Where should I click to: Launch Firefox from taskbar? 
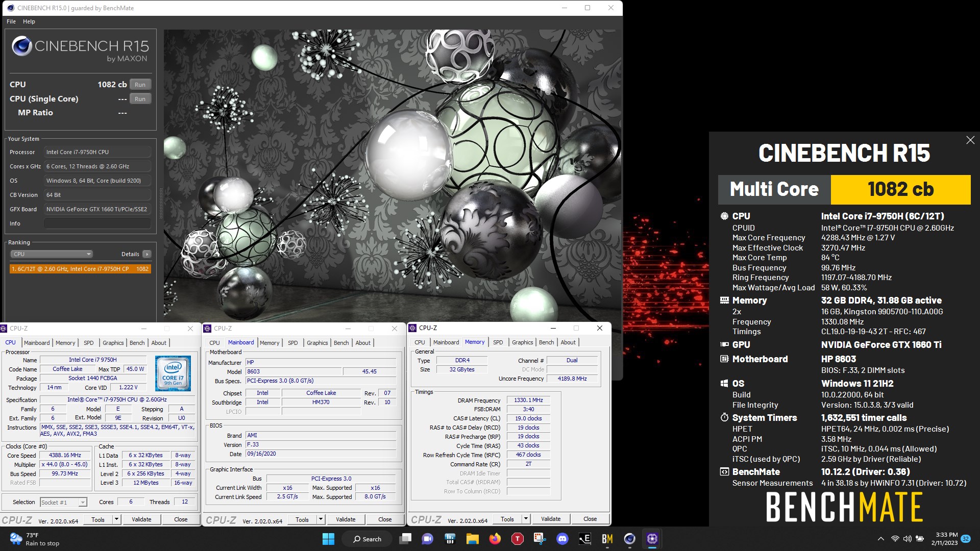pyautogui.click(x=495, y=539)
